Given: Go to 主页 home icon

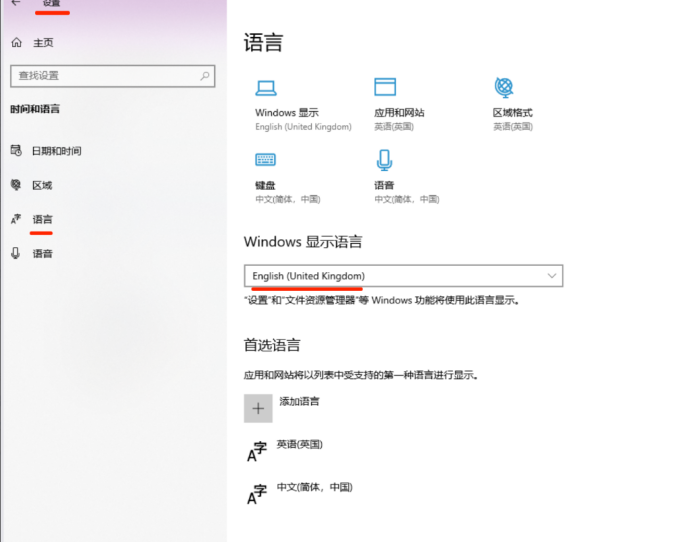Looking at the screenshot, I should click(16, 43).
